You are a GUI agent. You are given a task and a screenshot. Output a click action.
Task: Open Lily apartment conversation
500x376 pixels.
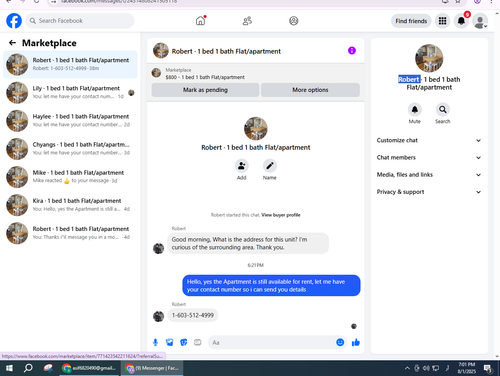point(70,92)
